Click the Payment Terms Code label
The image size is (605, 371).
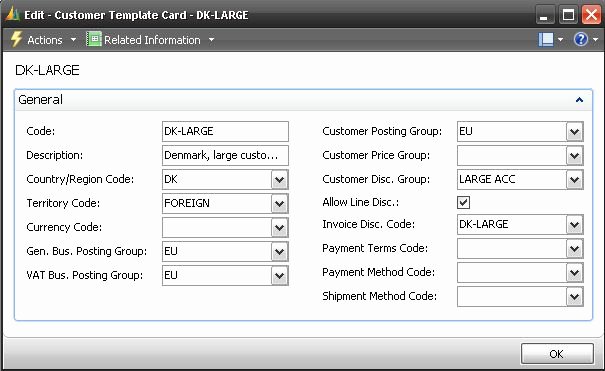[x=375, y=248]
